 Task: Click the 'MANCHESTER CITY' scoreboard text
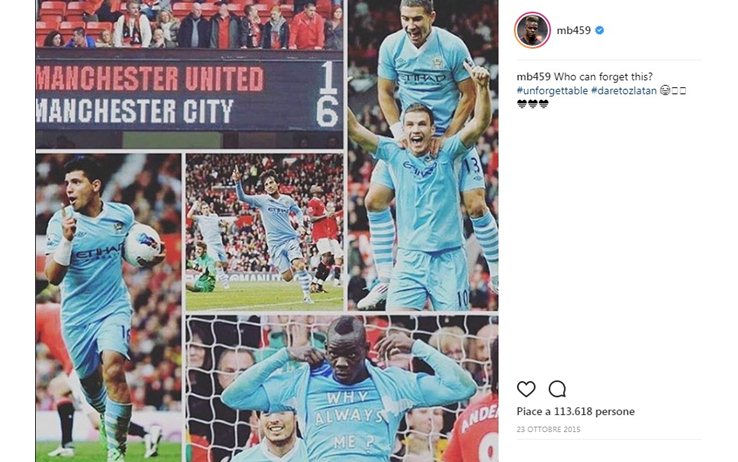[135, 111]
